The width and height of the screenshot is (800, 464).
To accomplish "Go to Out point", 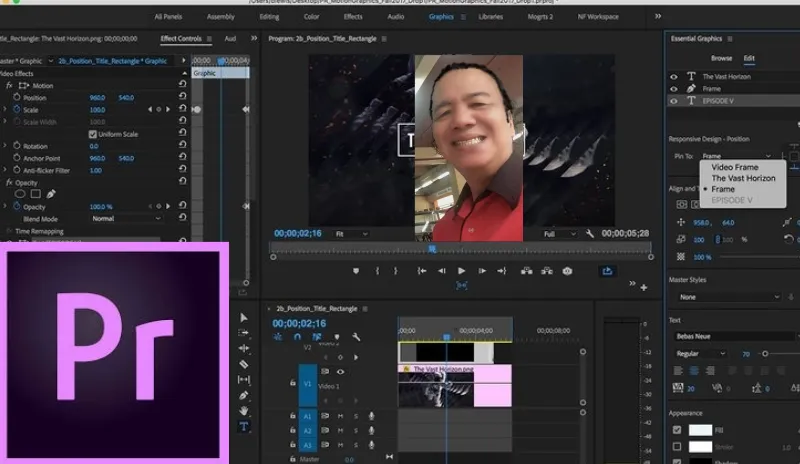I will click(502, 271).
